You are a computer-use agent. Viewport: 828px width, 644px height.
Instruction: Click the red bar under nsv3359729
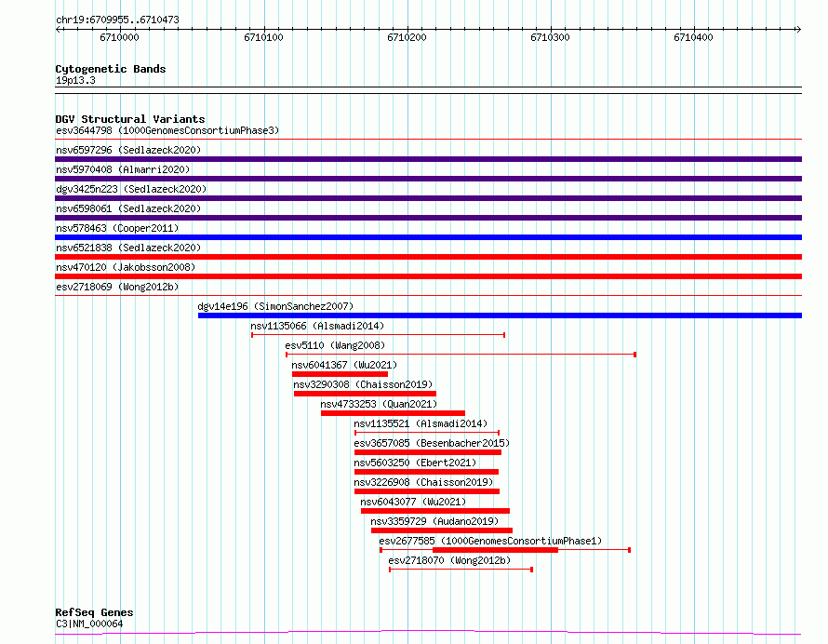[x=442, y=530]
